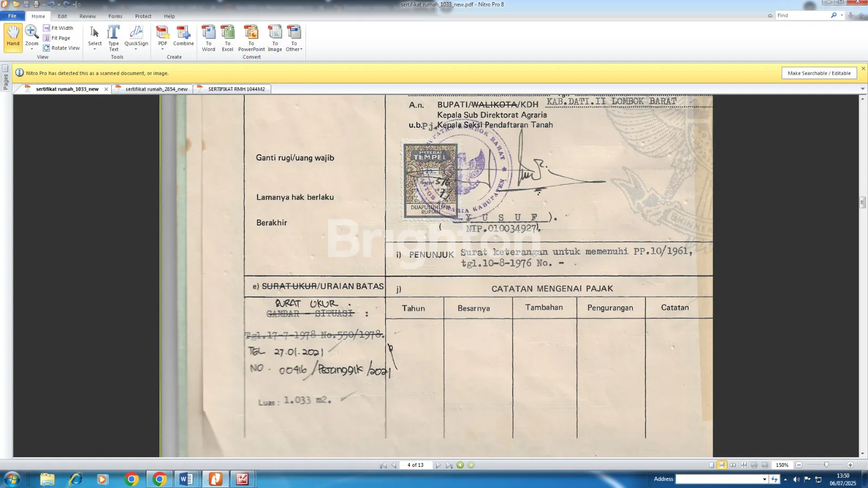Open the QuickSign dropdown
Screen dimensions: 868x488
(136, 49)
